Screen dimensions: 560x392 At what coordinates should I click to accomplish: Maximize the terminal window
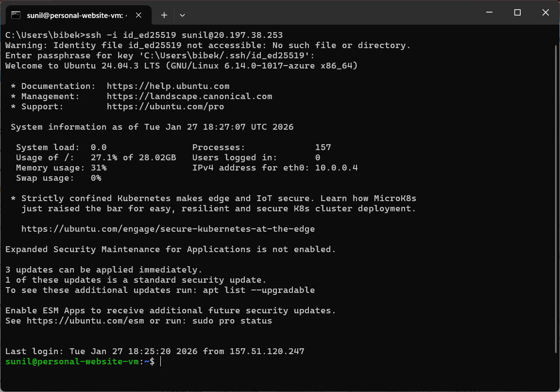(517, 13)
